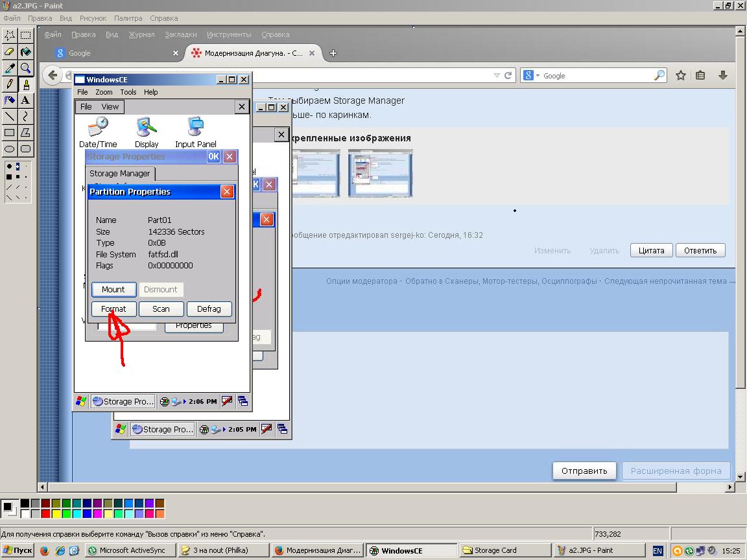Open the Палитра menu
This screenshot has width=747, height=560.
click(128, 18)
